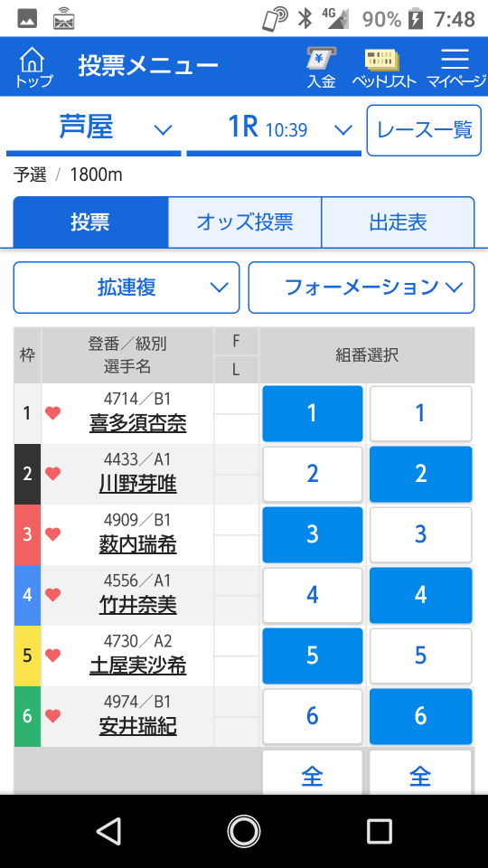The image size is (488, 868).
Task: Switch to the 出走表 tab
Action: click(x=398, y=222)
